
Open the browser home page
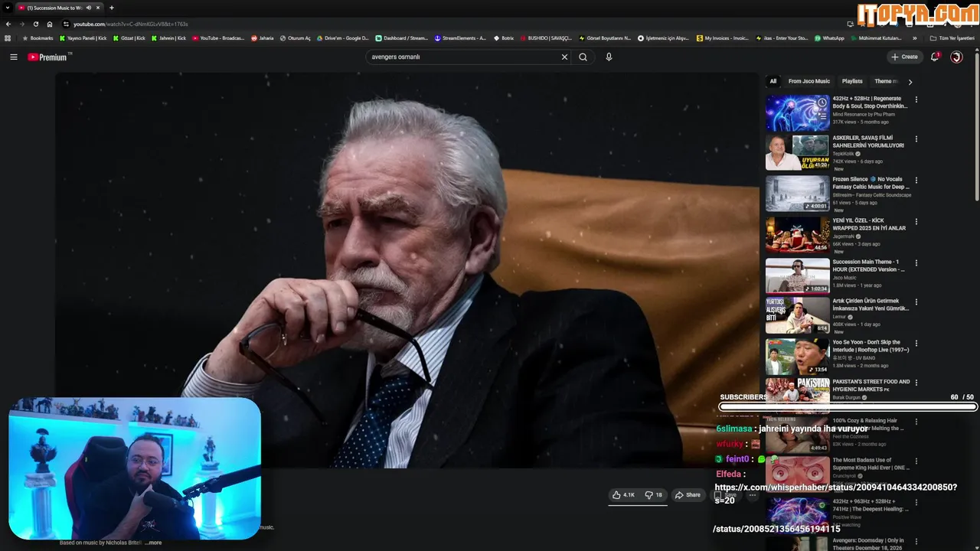[50, 24]
